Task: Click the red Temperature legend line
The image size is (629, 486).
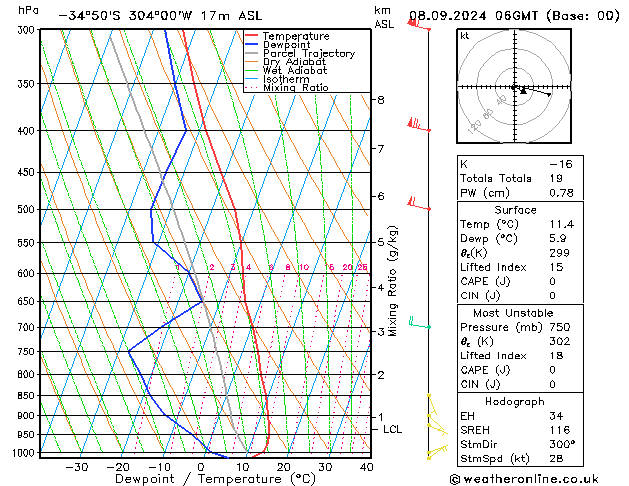Action: [x=252, y=36]
